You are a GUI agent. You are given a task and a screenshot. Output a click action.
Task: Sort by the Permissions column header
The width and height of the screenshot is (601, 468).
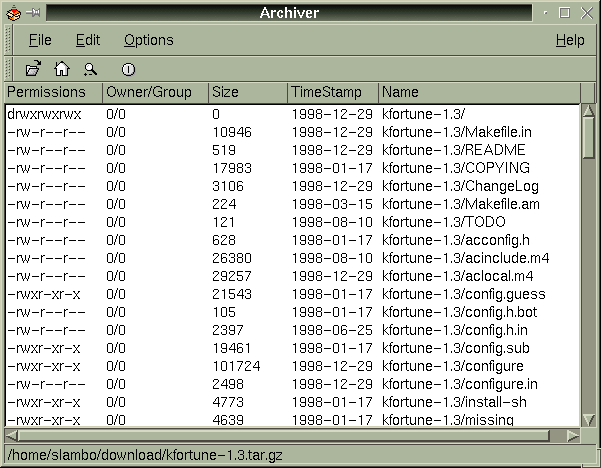coord(52,92)
